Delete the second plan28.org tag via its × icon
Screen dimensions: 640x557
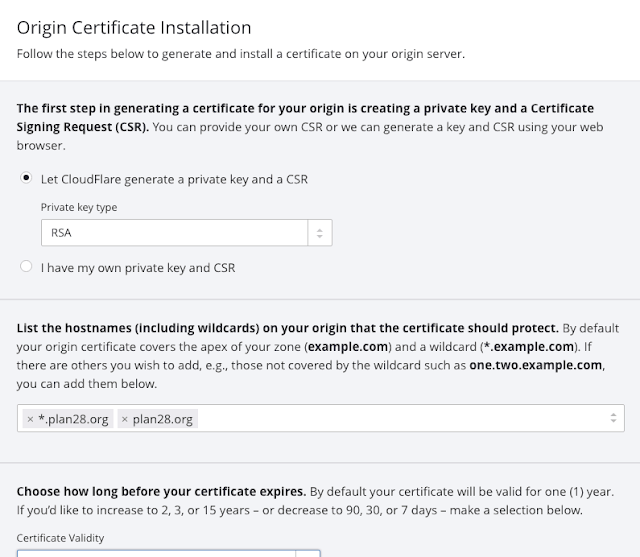click(x=125, y=419)
